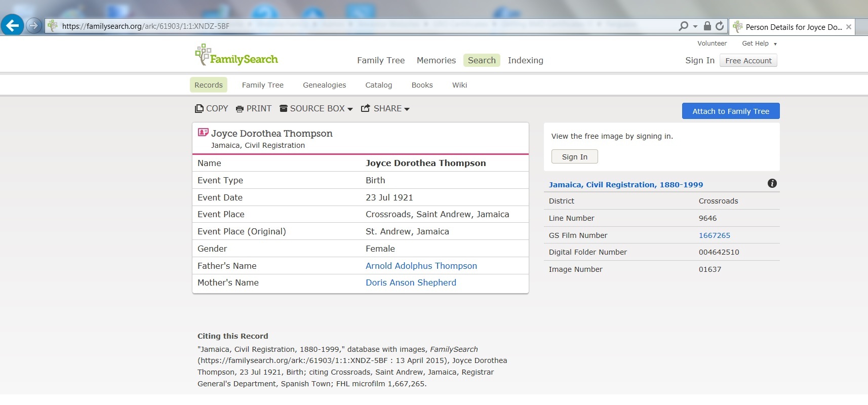
Task: Click the browser refresh icon
Action: 720,26
